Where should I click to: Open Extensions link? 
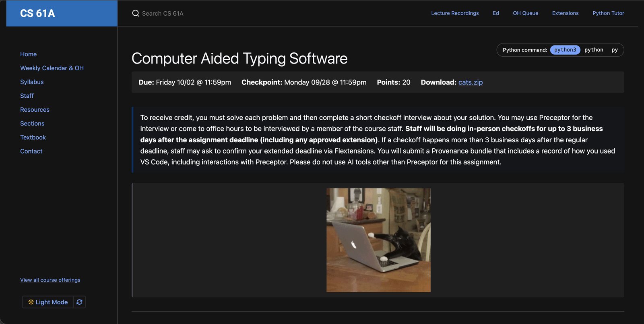point(565,13)
